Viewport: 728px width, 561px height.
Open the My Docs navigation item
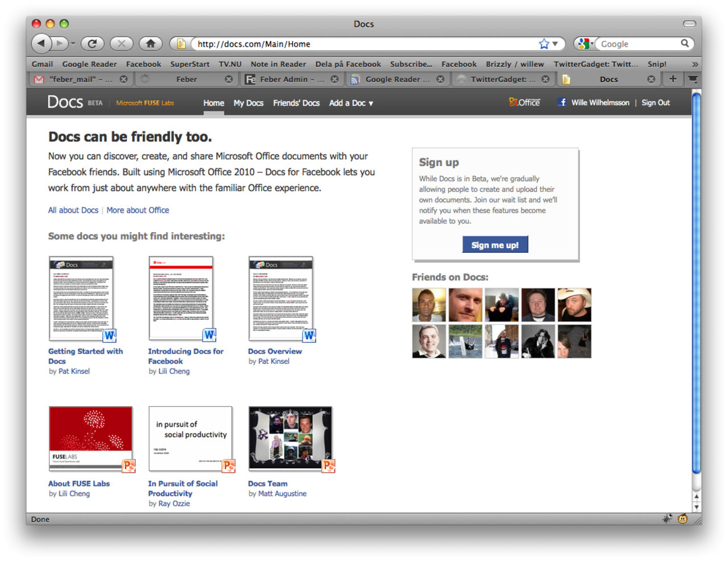(x=249, y=103)
